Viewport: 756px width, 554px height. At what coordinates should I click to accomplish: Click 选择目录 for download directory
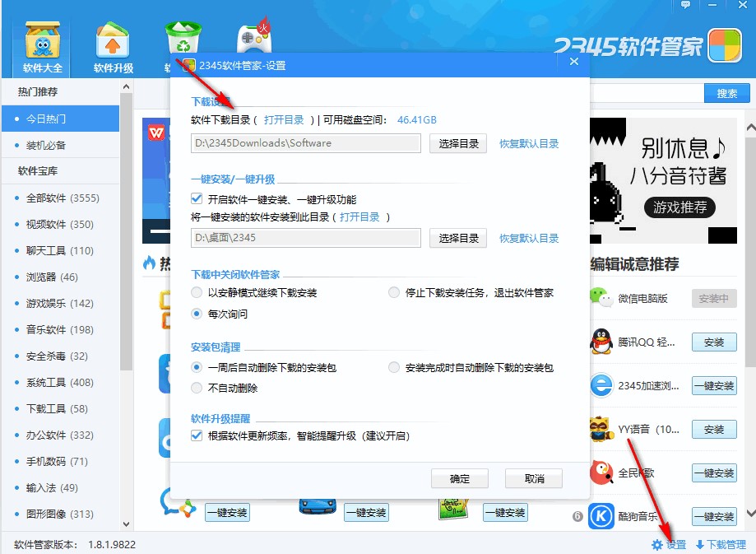point(458,143)
